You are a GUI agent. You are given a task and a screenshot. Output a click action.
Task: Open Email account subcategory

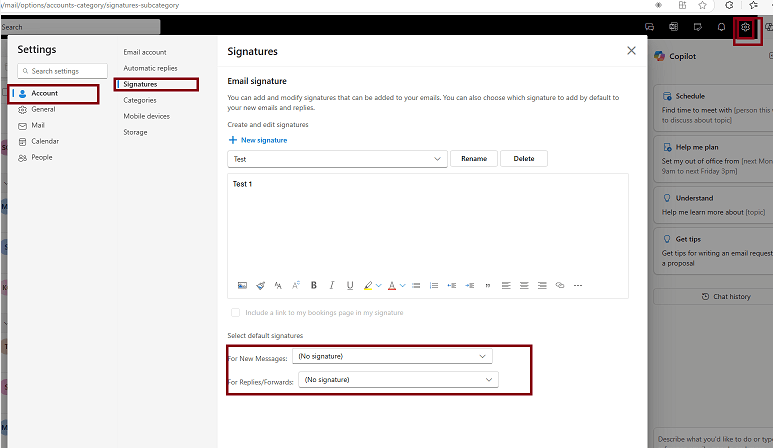click(x=144, y=52)
